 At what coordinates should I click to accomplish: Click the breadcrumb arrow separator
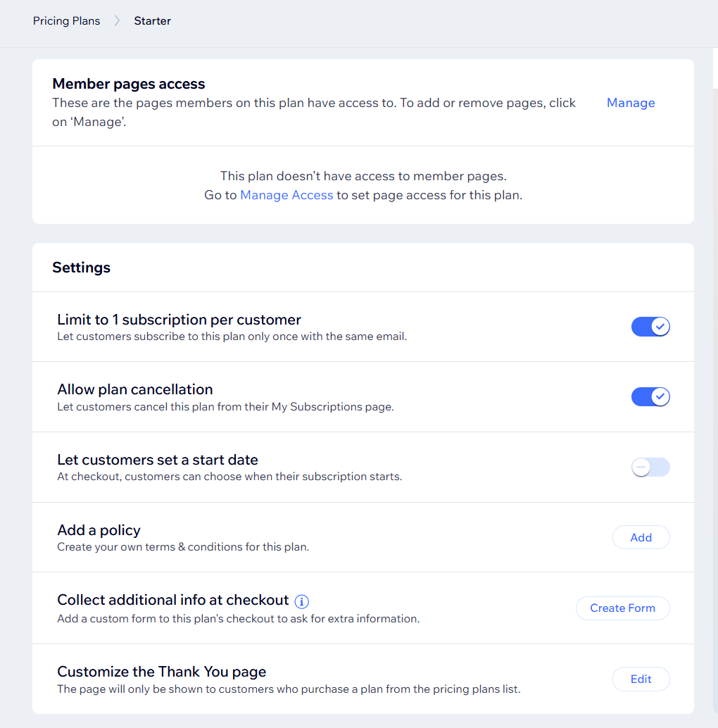tap(117, 21)
